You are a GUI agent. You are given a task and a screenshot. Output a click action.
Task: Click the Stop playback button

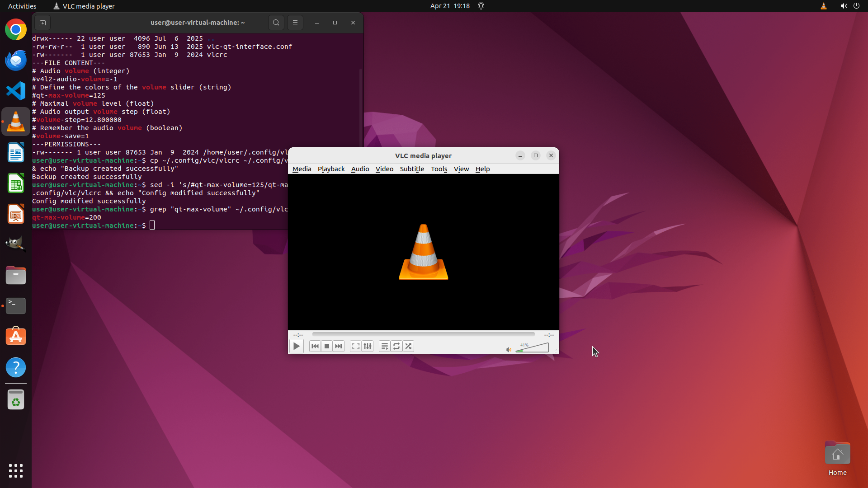click(327, 346)
